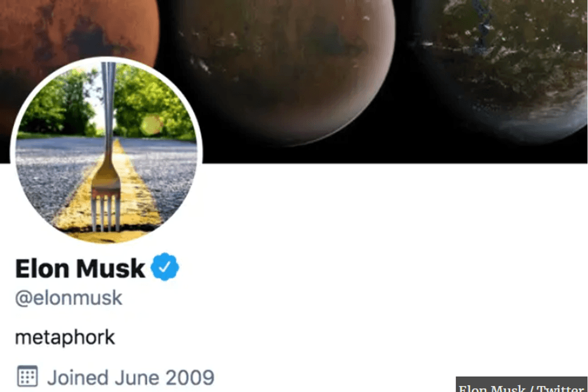Click the calendar icon beside Joined date
This screenshot has height=392, width=588.
pos(28,376)
